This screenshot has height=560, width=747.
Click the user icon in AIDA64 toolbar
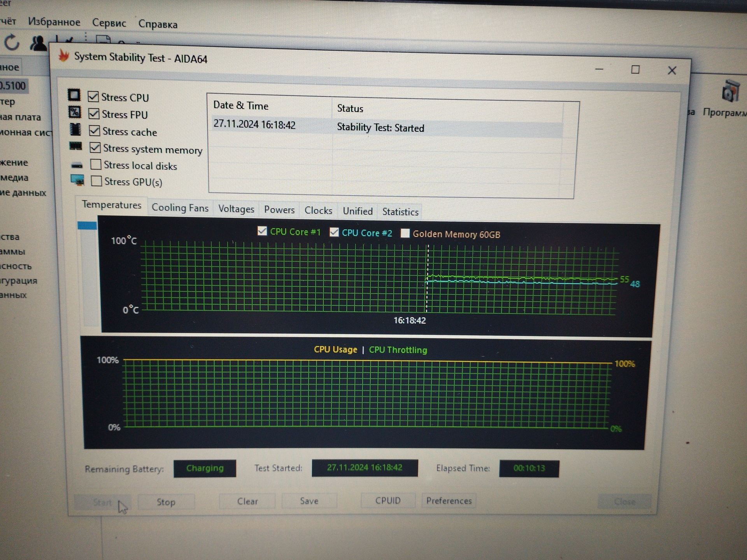pyautogui.click(x=38, y=43)
